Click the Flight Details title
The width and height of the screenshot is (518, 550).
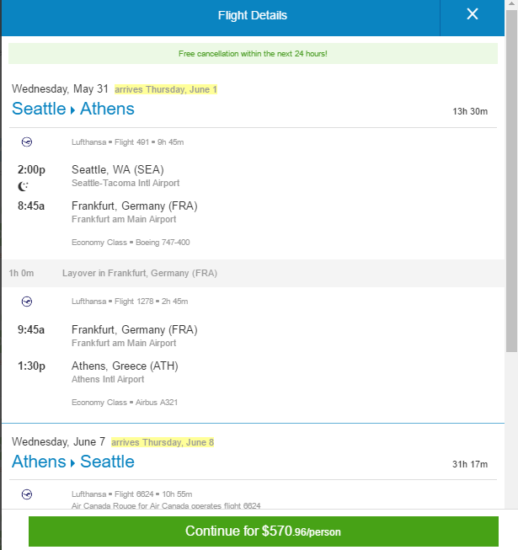tap(253, 15)
